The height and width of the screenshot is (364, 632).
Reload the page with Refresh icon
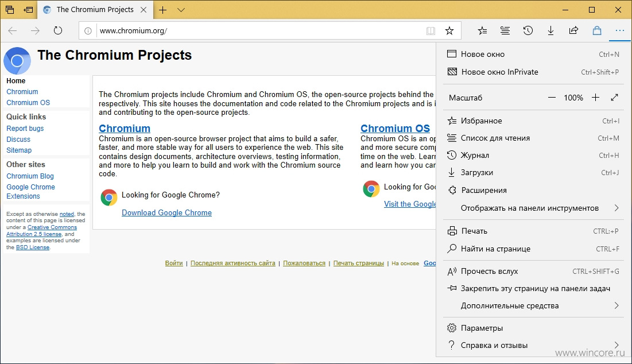click(x=58, y=30)
